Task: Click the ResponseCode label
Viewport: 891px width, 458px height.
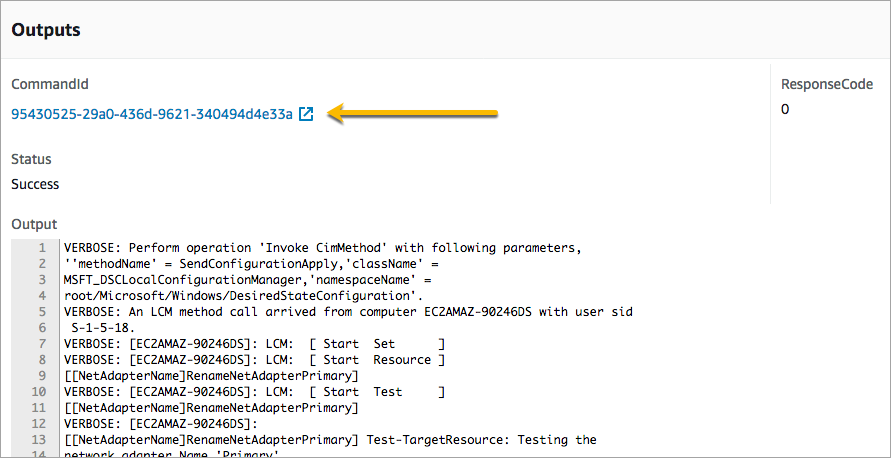Action: click(827, 85)
